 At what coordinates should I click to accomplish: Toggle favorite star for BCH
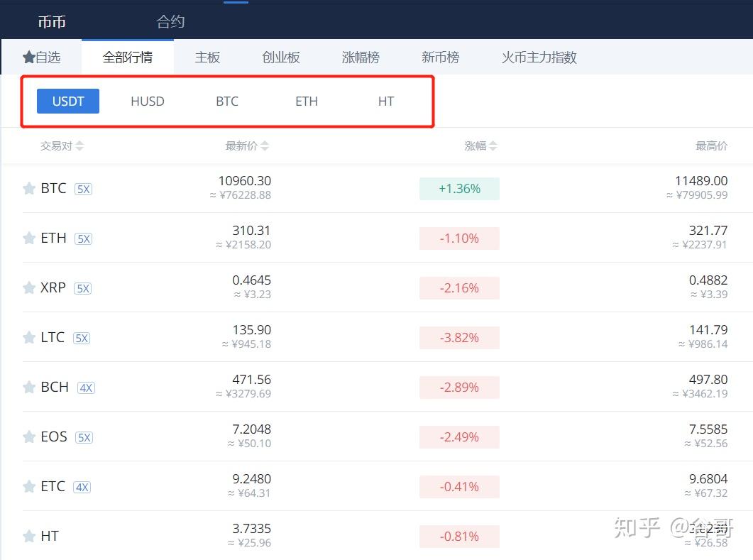[x=28, y=387]
